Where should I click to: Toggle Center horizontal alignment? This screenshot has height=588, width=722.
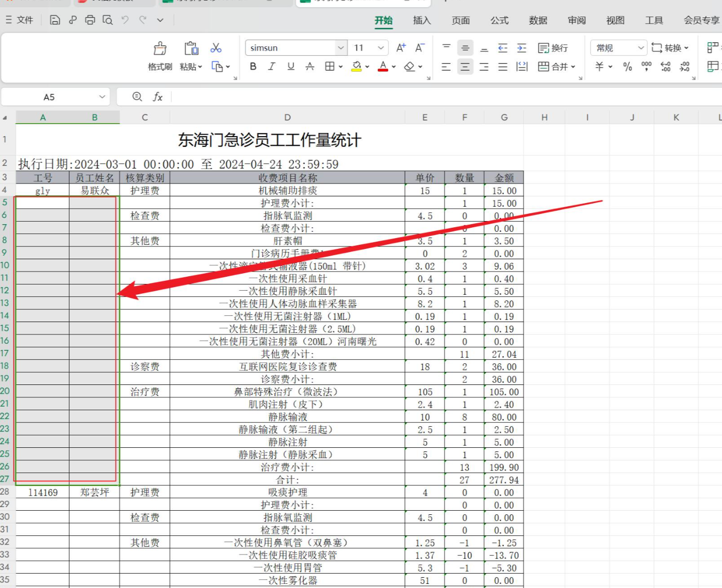[x=465, y=66]
